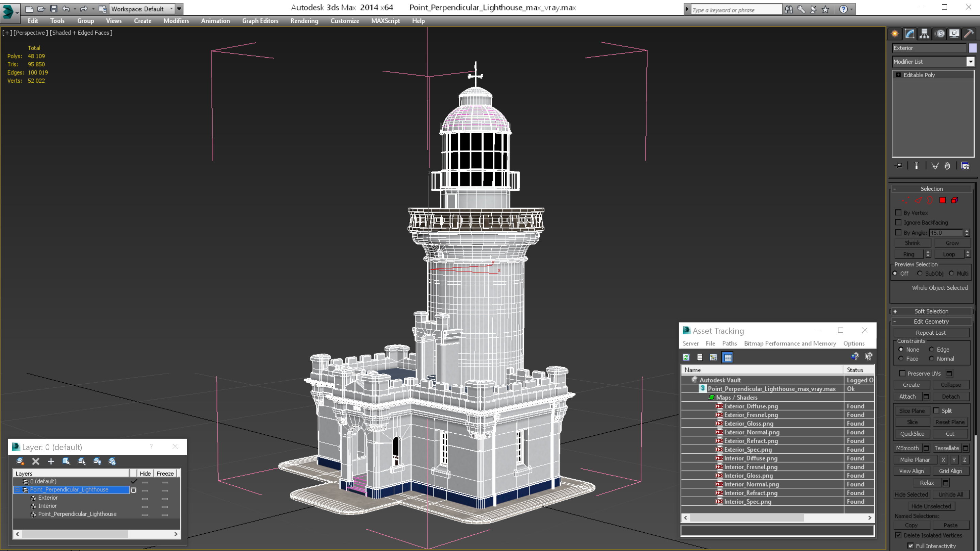Switch Asset Tracking to table view icon
This screenshot has width=980, height=551.
pyautogui.click(x=728, y=357)
